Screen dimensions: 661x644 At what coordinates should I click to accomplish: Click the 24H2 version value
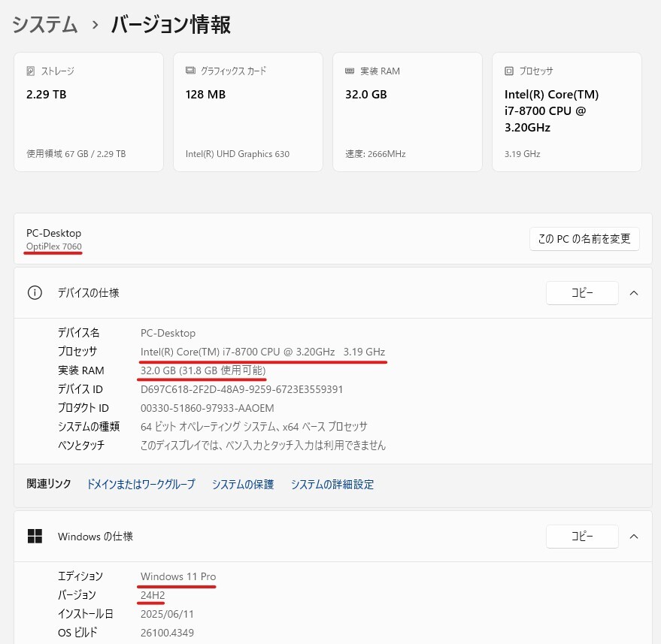tap(153, 595)
